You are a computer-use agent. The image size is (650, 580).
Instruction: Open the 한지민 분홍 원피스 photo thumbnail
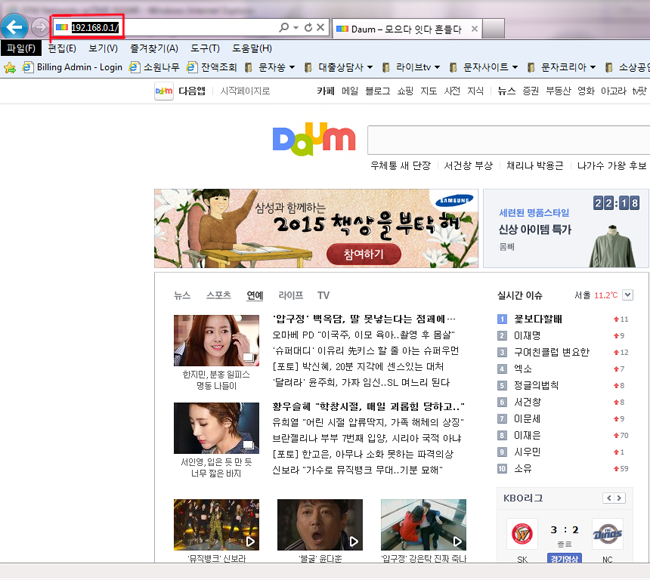coord(216,340)
